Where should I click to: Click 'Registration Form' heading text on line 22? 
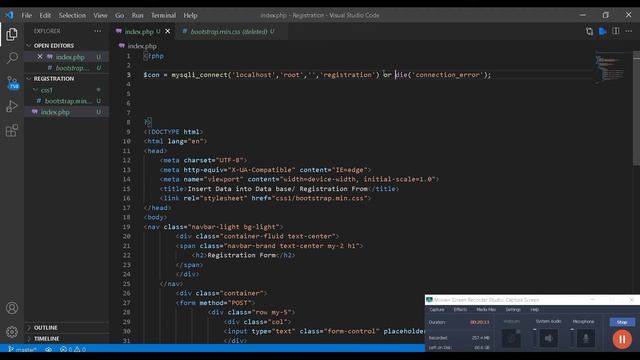coord(242,255)
